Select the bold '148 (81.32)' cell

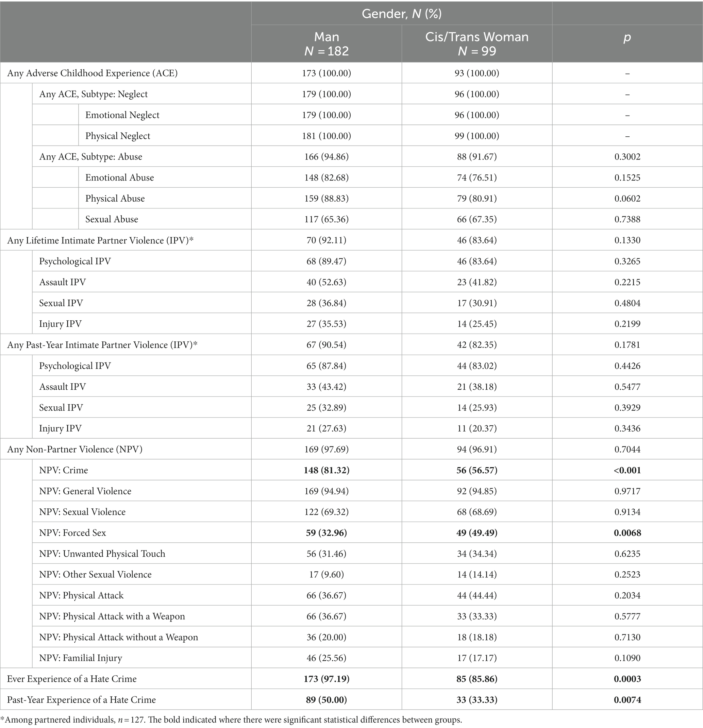(327, 470)
